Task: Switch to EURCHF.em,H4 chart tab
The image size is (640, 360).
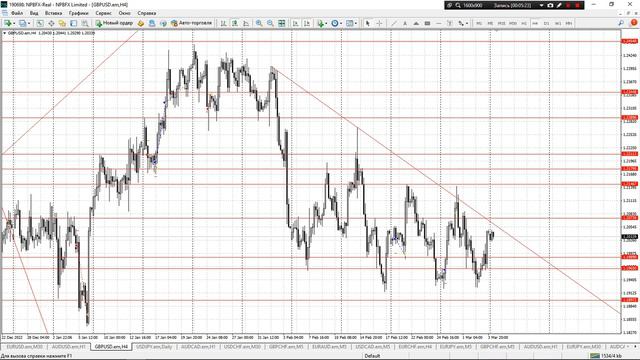Action: coord(415,347)
